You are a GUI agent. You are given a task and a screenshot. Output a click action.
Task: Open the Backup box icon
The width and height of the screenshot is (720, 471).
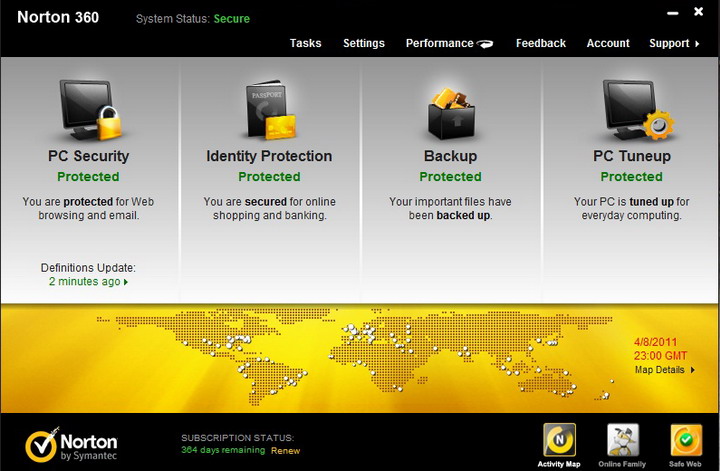tap(451, 113)
